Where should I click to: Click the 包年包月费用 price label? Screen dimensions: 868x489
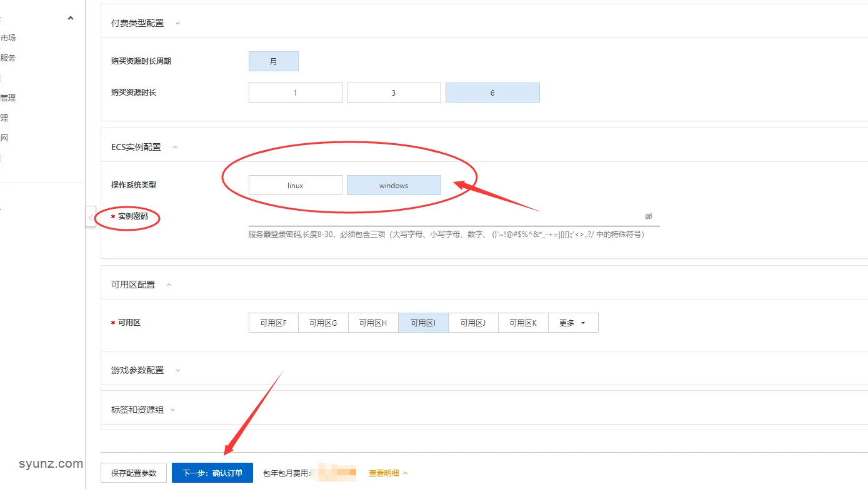[287, 473]
